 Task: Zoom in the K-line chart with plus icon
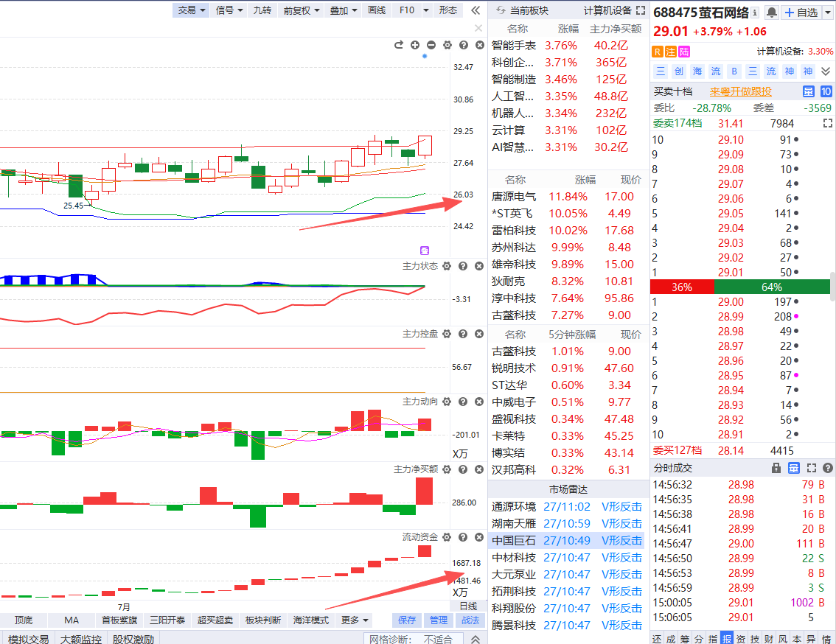415,45
